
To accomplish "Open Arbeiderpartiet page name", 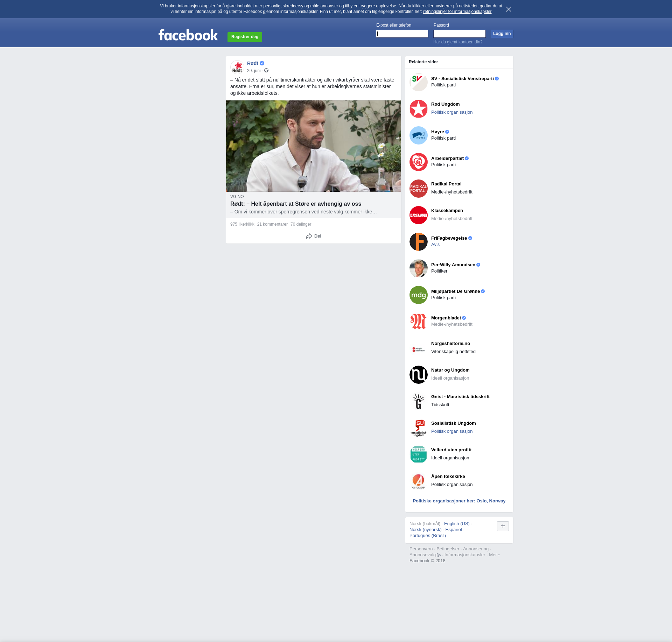I will (447, 158).
